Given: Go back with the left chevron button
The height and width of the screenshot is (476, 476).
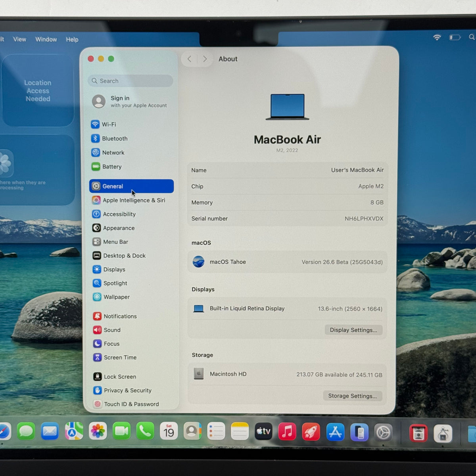Looking at the screenshot, I should 189,59.
